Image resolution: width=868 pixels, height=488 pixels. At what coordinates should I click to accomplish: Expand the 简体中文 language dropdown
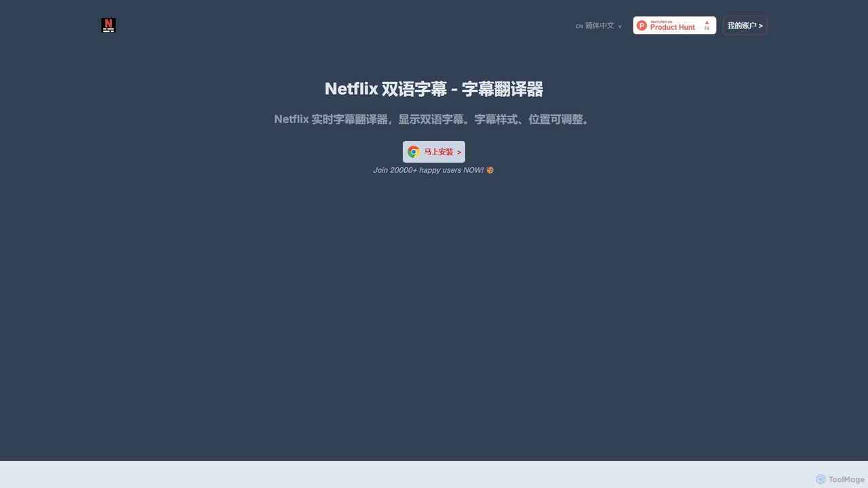pyautogui.click(x=599, y=26)
